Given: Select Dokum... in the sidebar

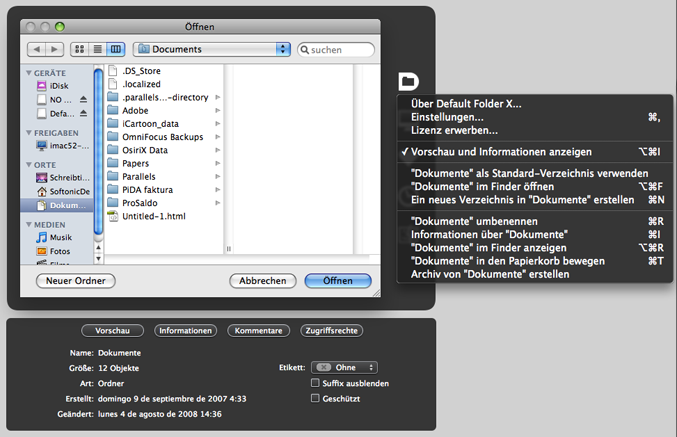Looking at the screenshot, I should tap(57, 205).
